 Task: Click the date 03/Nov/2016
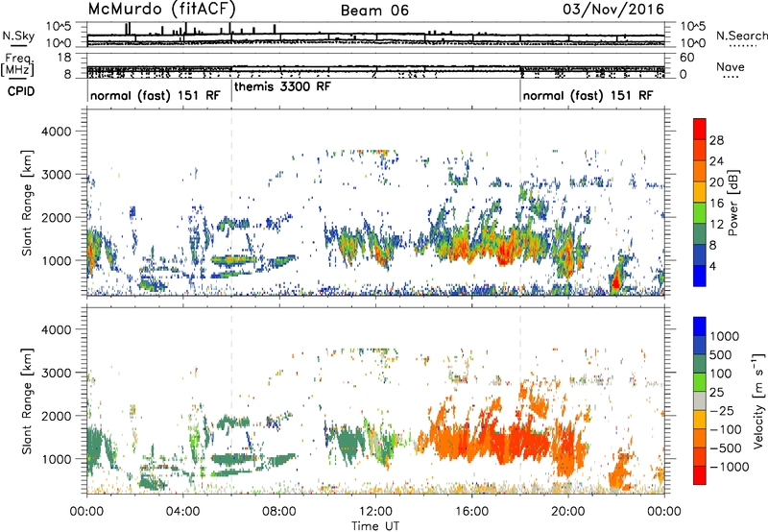pyautogui.click(x=613, y=9)
